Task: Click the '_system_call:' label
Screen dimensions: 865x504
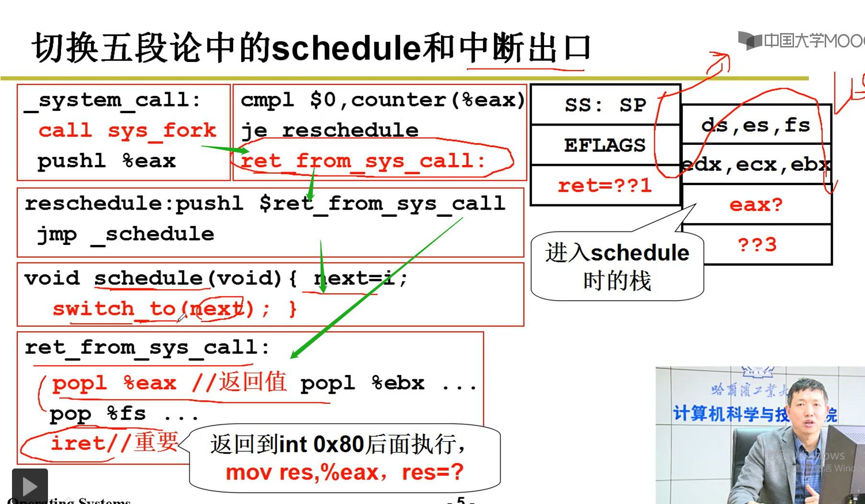Action: 112,101
